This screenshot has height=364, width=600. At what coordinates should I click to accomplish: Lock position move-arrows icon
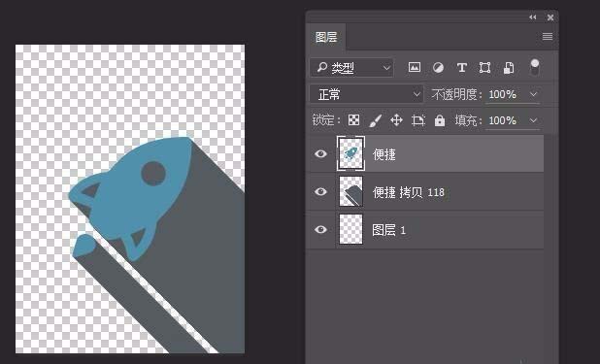(396, 120)
